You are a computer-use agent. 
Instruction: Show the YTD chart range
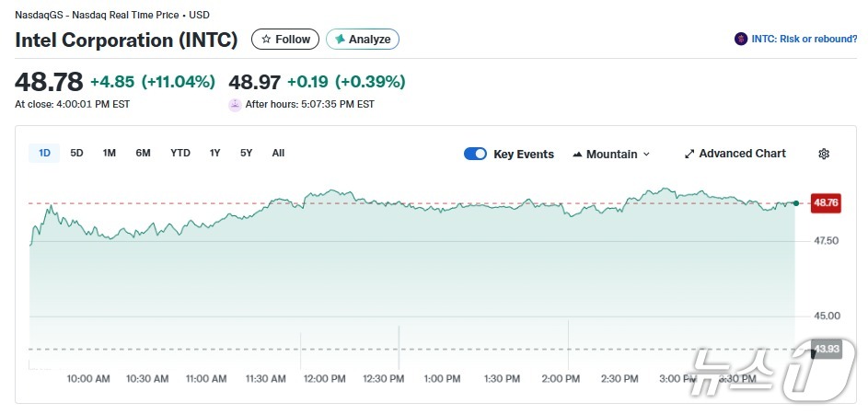click(180, 153)
